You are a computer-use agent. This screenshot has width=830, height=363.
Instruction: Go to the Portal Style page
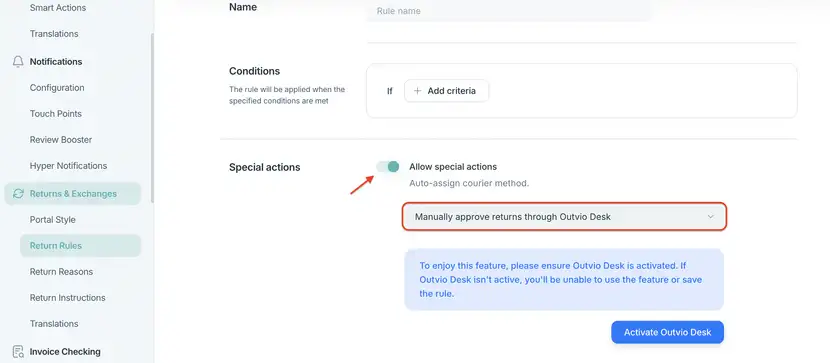52,220
